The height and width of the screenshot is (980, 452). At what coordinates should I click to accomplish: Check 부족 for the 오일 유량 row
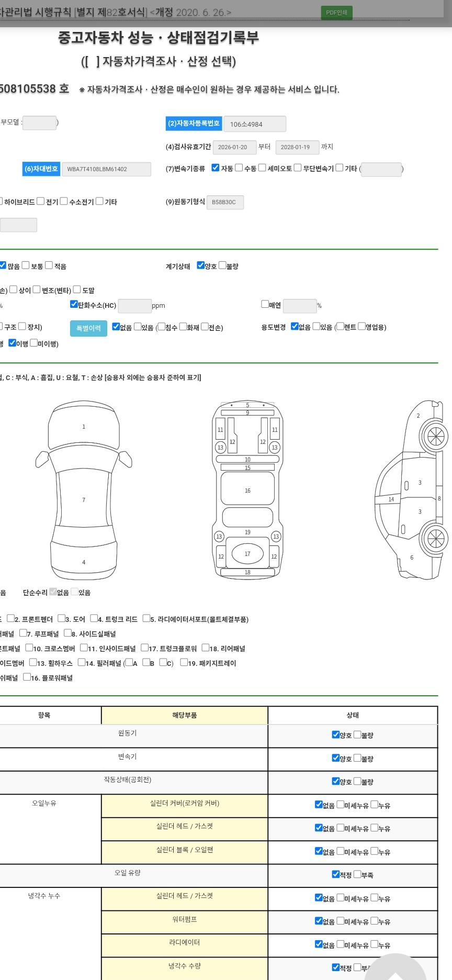tap(357, 874)
